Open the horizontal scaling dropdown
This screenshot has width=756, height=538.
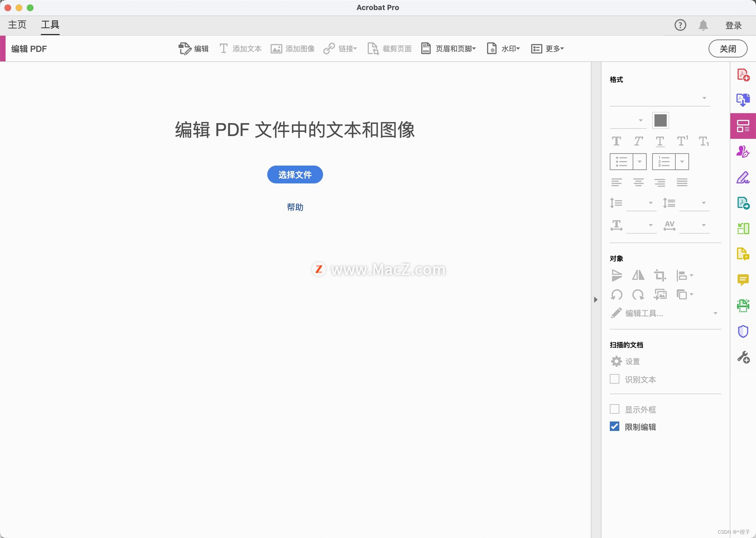(x=641, y=225)
